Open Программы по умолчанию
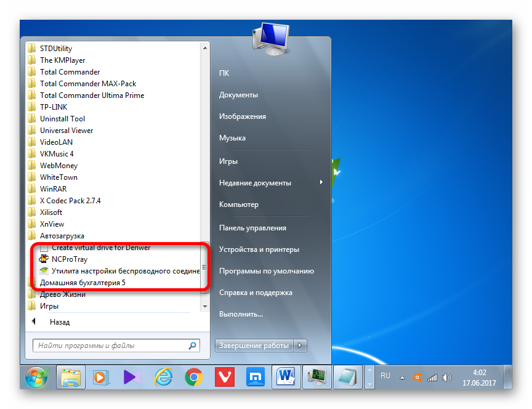Screen dimensions: 532x409 267,271
